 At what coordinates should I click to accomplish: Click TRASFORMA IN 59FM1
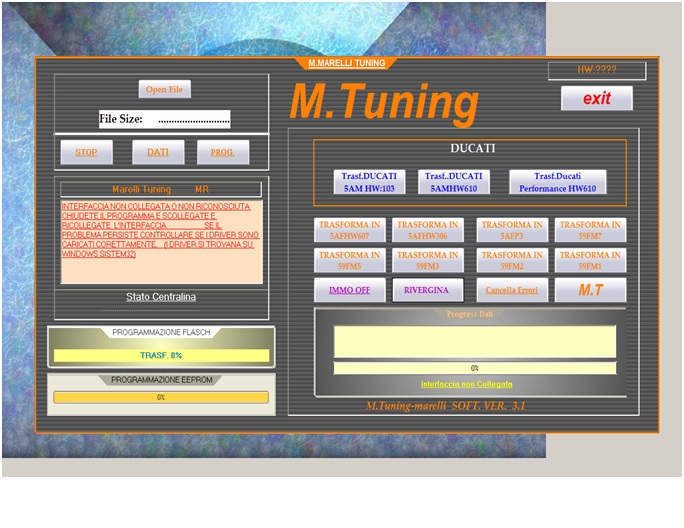(x=590, y=260)
